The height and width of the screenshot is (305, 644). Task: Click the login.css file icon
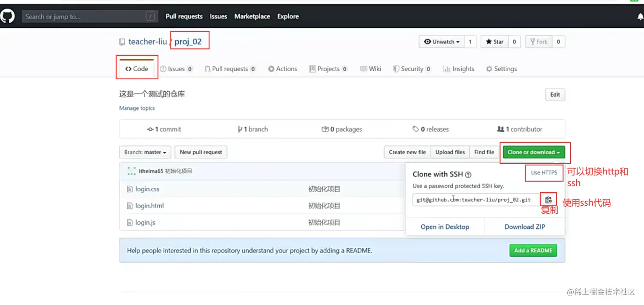(130, 189)
